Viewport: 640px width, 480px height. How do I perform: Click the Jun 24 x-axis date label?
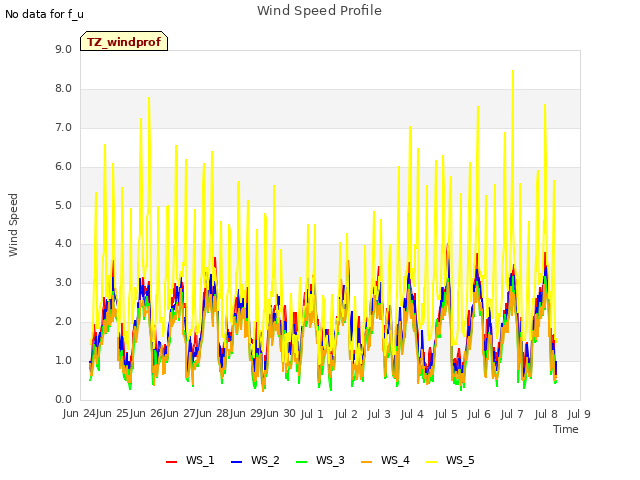(x=79, y=413)
